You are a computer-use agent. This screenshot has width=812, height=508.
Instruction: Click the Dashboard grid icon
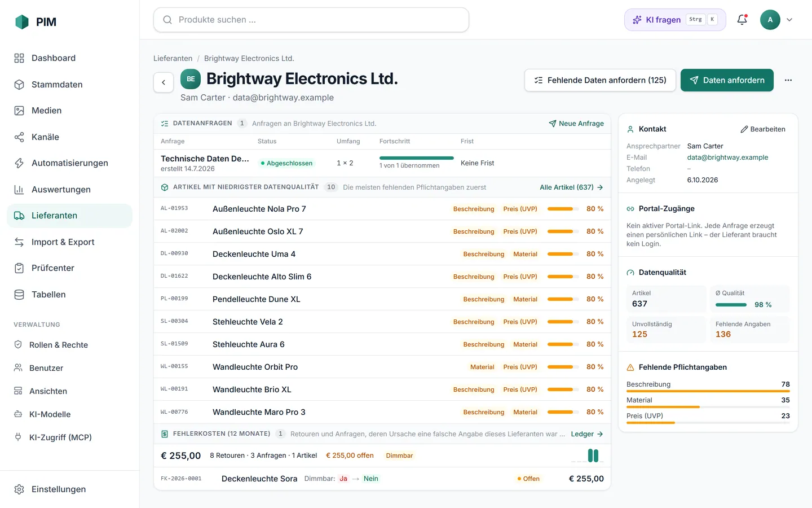(19, 58)
